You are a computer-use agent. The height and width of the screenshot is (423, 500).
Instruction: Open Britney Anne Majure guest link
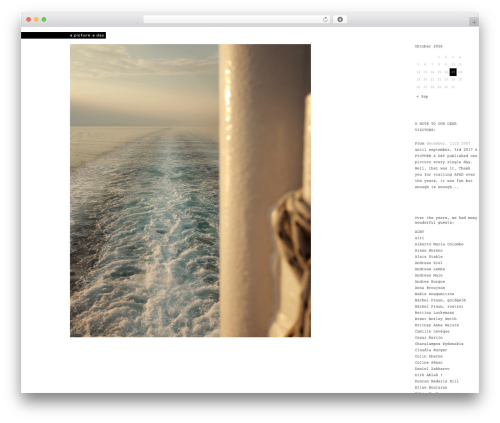click(x=437, y=325)
